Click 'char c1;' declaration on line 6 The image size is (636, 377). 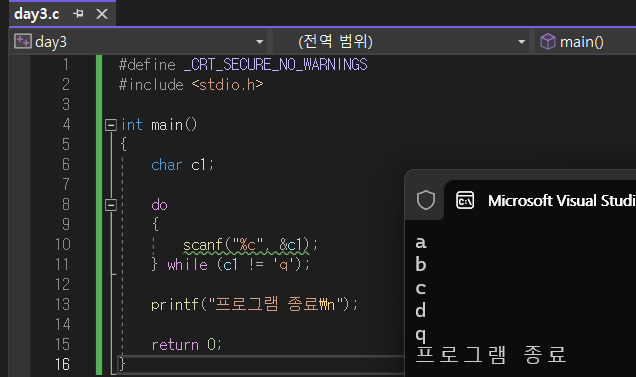[x=182, y=165]
